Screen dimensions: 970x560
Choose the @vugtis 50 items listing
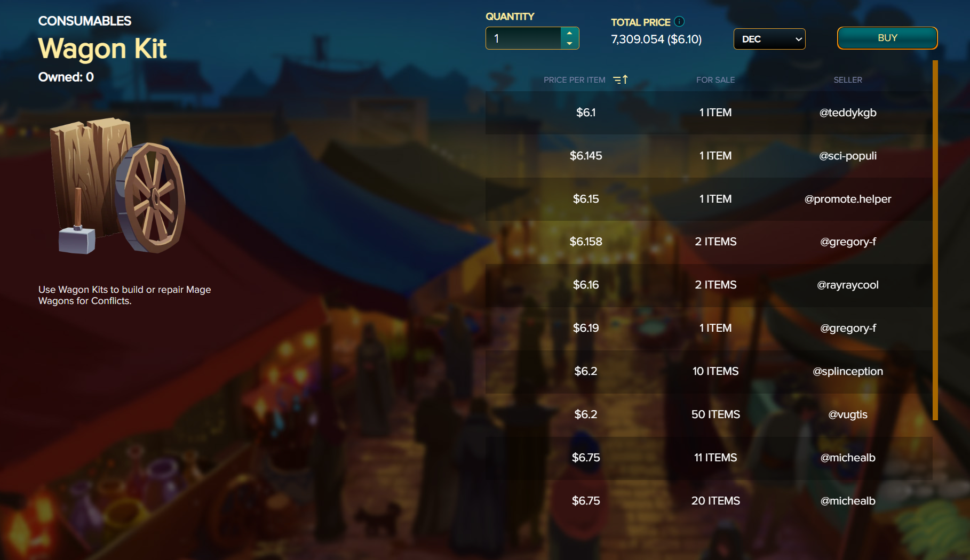(x=709, y=414)
